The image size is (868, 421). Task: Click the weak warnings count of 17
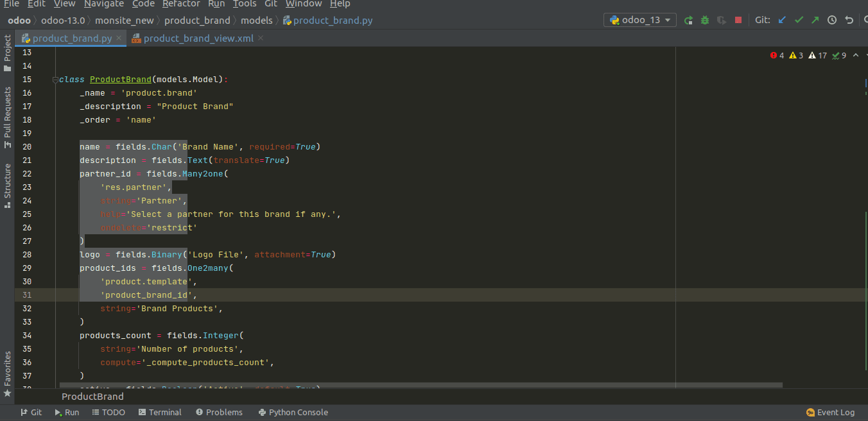point(818,56)
